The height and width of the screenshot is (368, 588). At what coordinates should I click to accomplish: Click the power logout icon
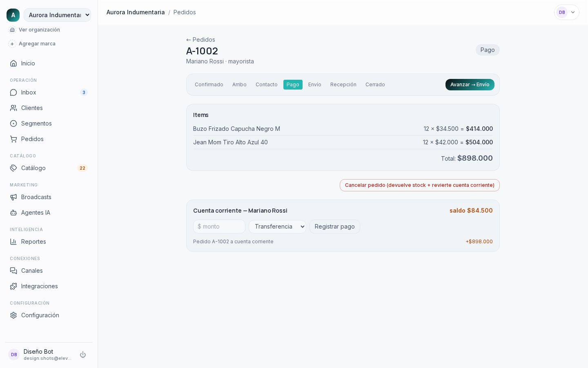tap(83, 355)
